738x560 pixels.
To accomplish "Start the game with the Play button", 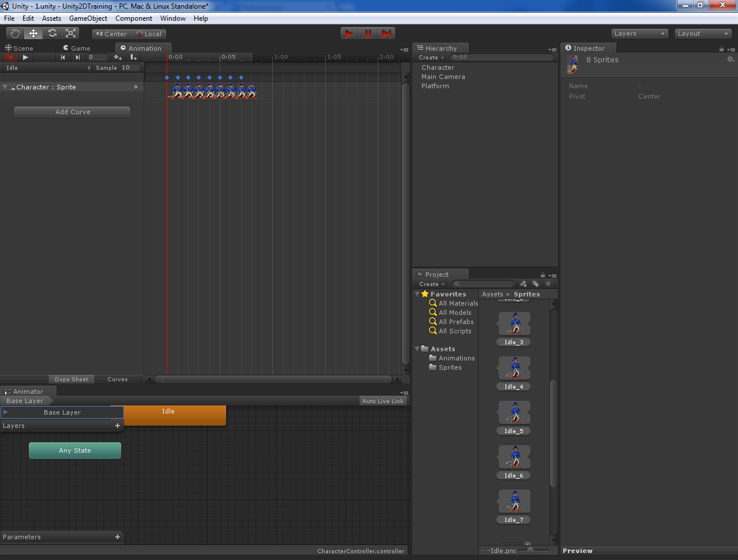I will (x=349, y=33).
